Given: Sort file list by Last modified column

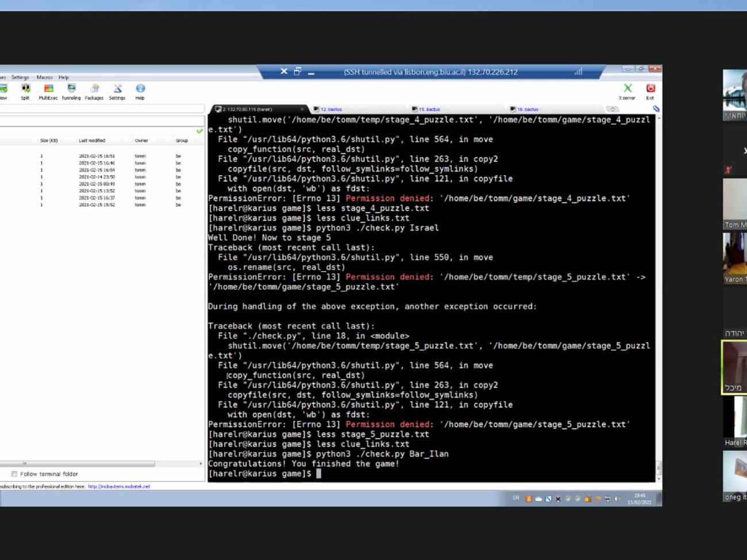Looking at the screenshot, I should click(92, 141).
